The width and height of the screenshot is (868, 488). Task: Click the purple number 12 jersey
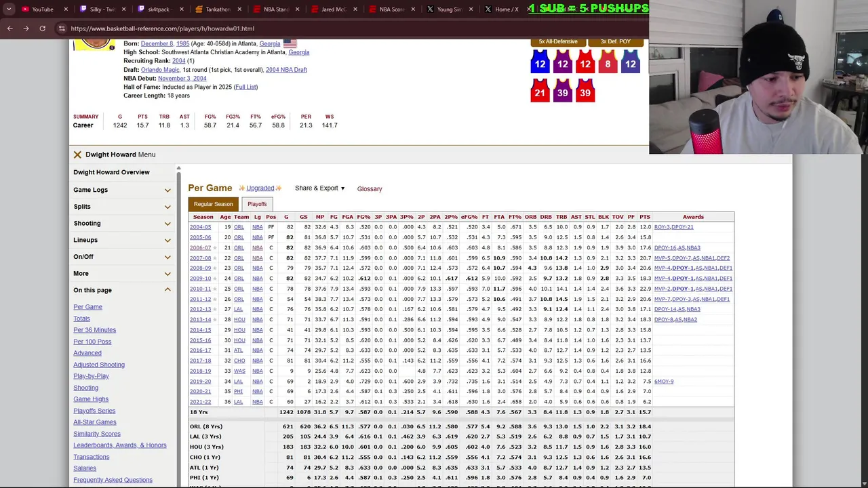[562, 63]
